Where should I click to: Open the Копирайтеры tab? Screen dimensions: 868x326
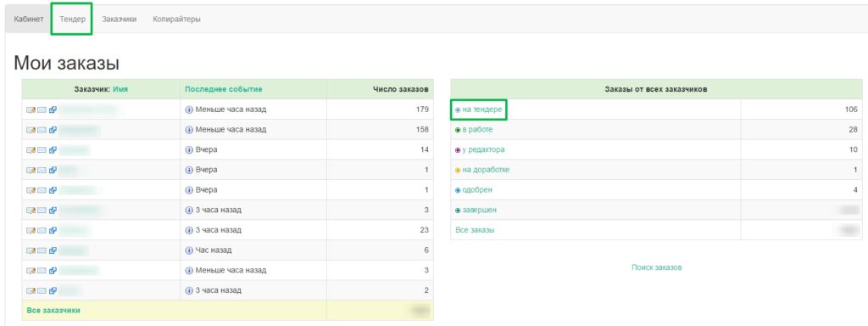pyautogui.click(x=176, y=20)
